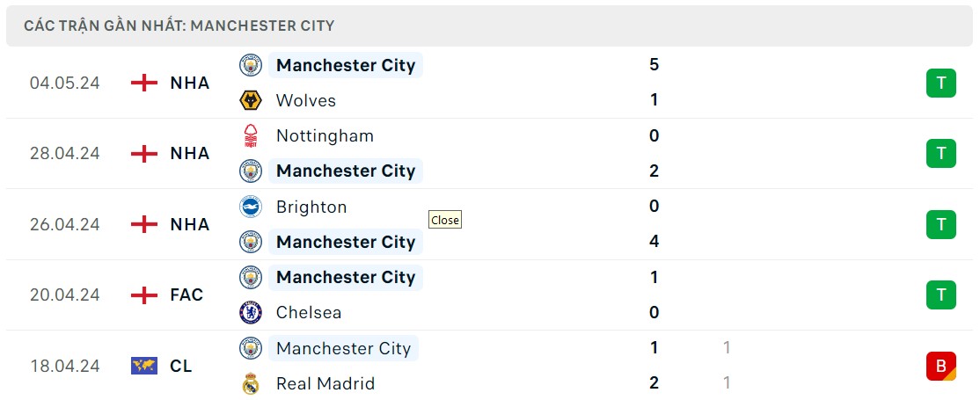Select the 04.05.24 match date
The image size is (980, 400).
[x=64, y=83]
